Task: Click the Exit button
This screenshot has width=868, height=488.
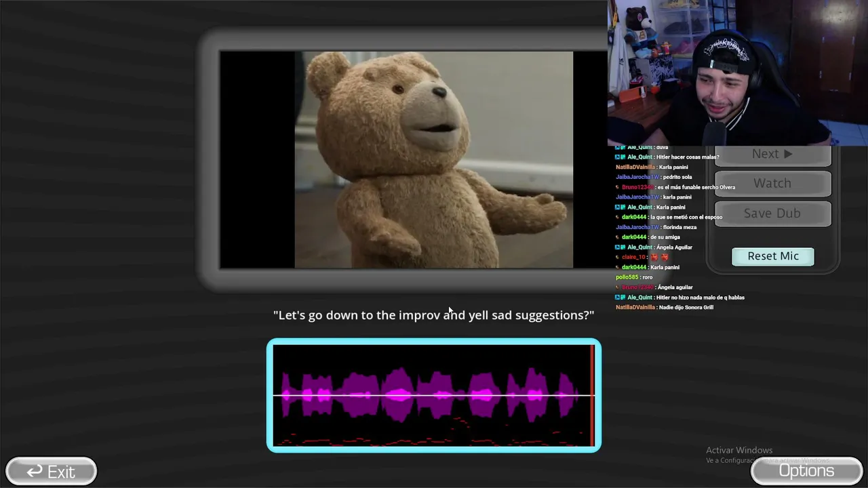Action: (x=51, y=472)
